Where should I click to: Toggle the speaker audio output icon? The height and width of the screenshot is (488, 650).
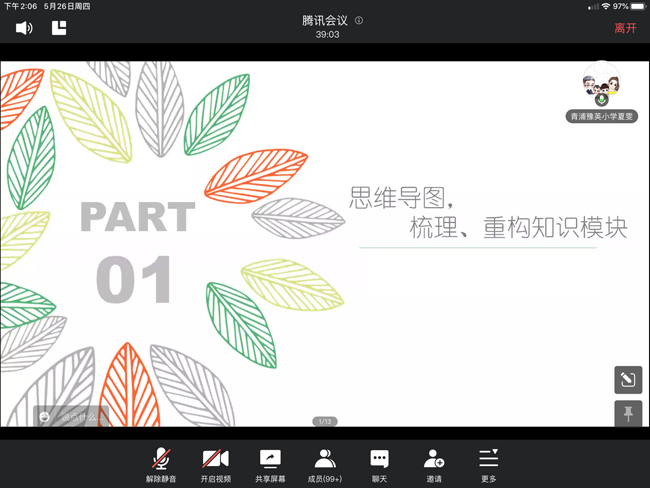[x=24, y=28]
